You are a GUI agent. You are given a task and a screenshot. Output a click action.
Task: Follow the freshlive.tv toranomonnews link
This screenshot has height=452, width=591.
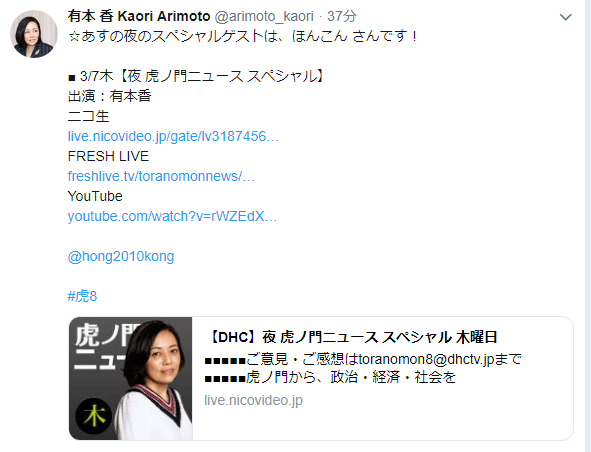coord(161,176)
